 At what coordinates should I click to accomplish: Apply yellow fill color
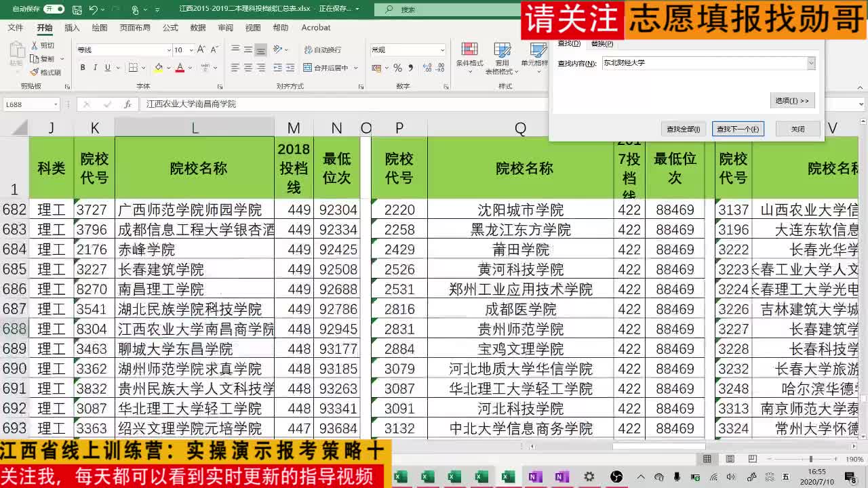[158, 68]
